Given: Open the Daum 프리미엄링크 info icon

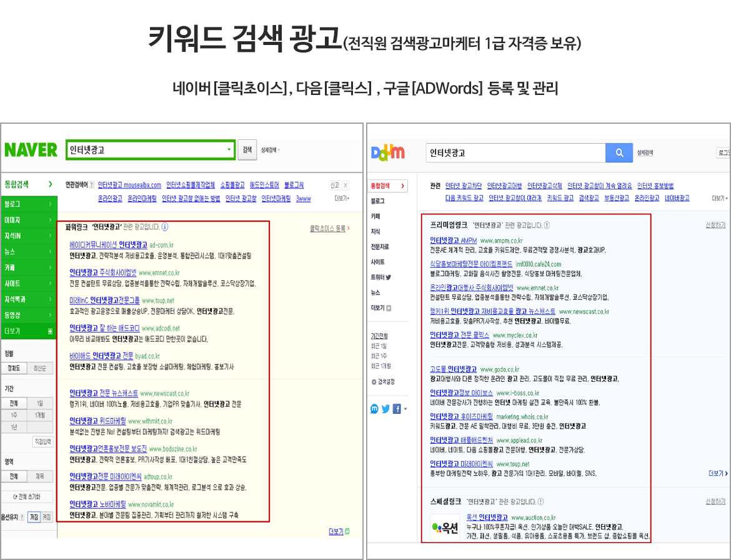Looking at the screenshot, I should (547, 225).
